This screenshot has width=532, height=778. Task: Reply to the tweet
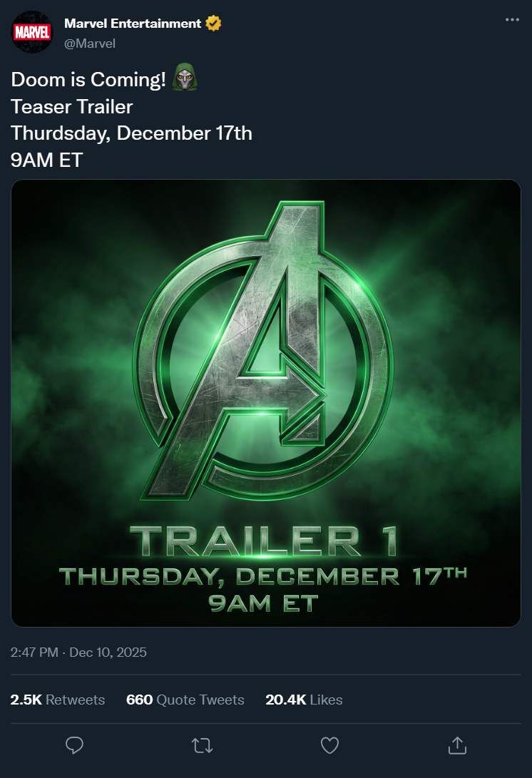point(74,745)
